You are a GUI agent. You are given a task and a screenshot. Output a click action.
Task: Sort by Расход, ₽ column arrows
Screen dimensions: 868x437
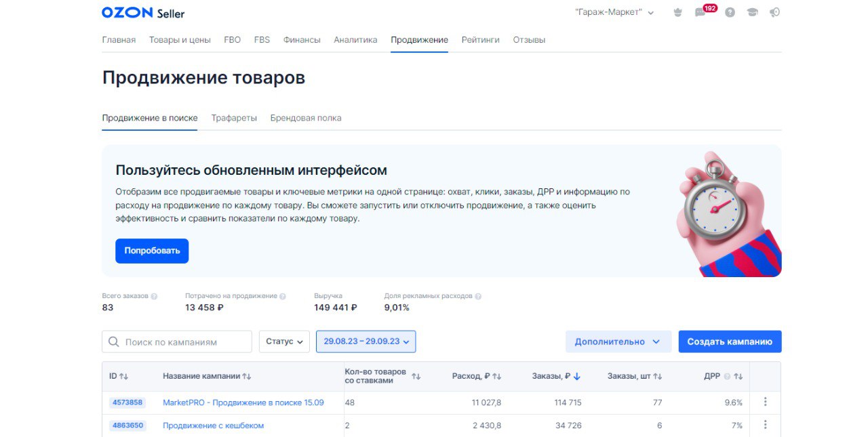click(x=497, y=376)
